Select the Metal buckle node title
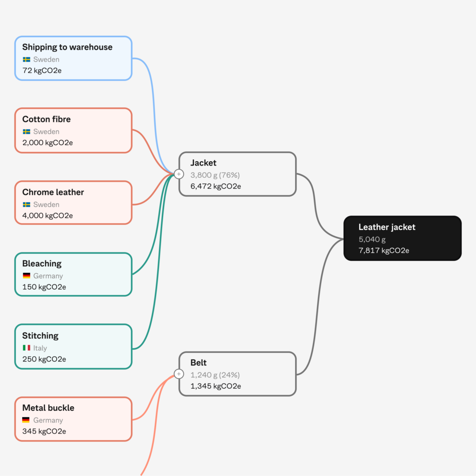Image resolution: width=476 pixels, height=476 pixels. (x=48, y=408)
